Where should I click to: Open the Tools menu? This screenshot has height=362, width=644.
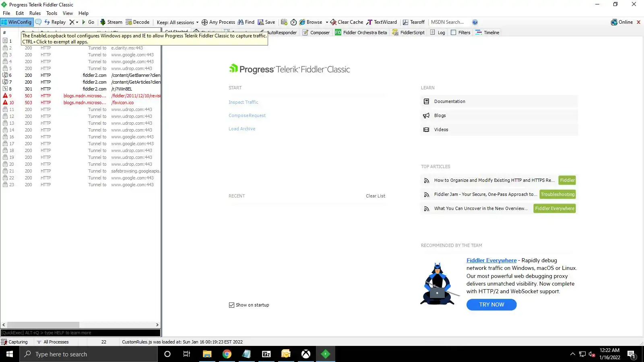[52, 13]
